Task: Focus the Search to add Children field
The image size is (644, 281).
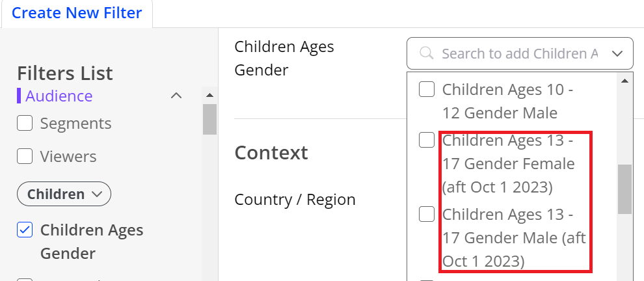Action: coord(520,53)
